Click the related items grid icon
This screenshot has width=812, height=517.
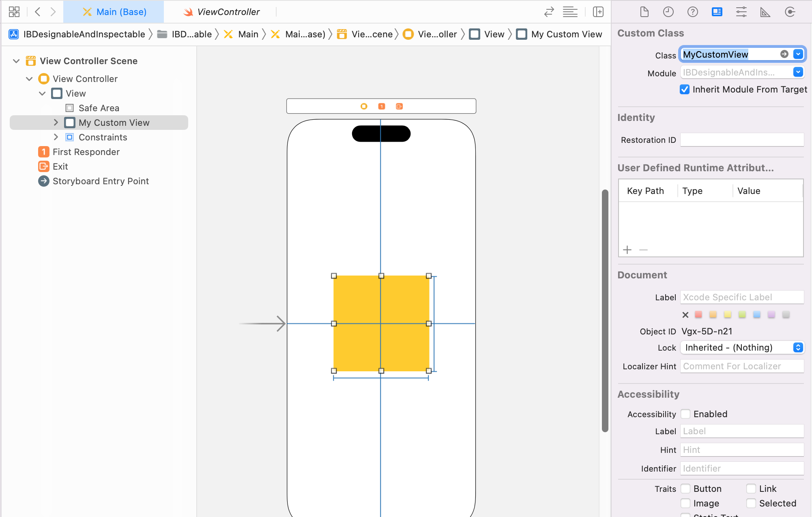click(x=14, y=12)
